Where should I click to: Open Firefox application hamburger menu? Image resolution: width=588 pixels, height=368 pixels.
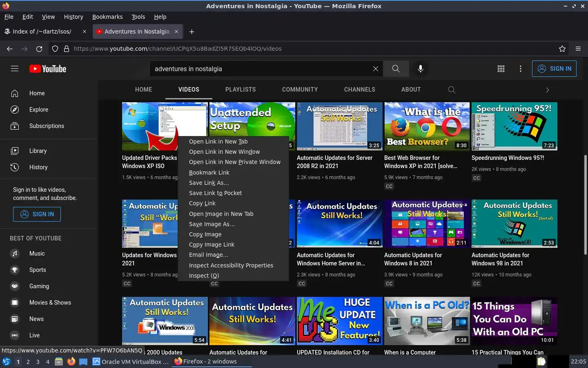[x=578, y=49]
